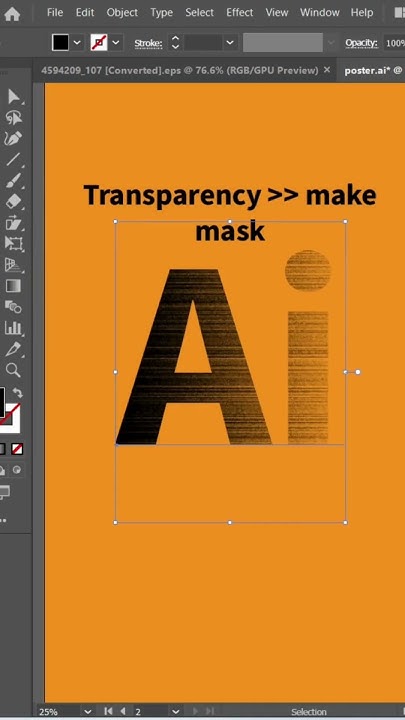Open the Type menu
This screenshot has width=405, height=720.
(162, 13)
